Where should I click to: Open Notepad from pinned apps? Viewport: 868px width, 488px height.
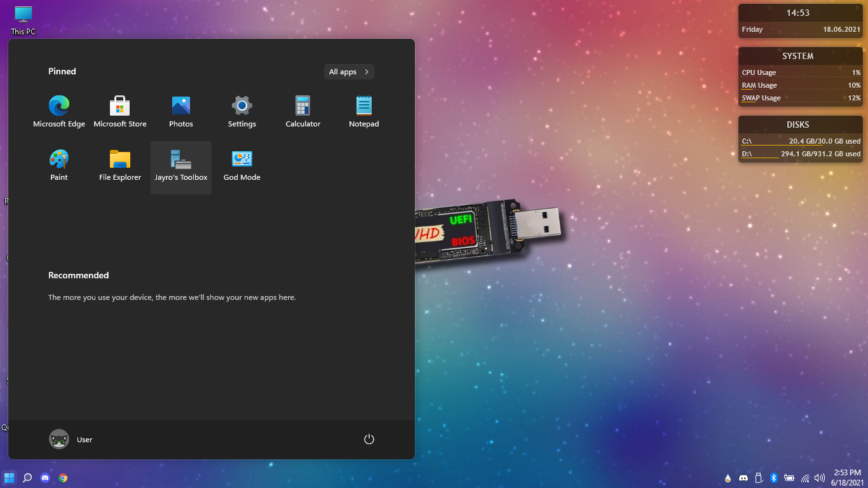tap(364, 112)
